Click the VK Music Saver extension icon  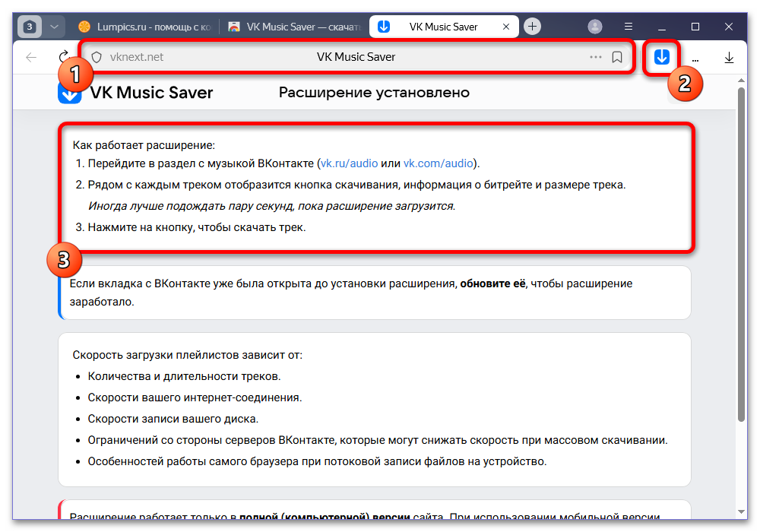pyautogui.click(x=662, y=57)
